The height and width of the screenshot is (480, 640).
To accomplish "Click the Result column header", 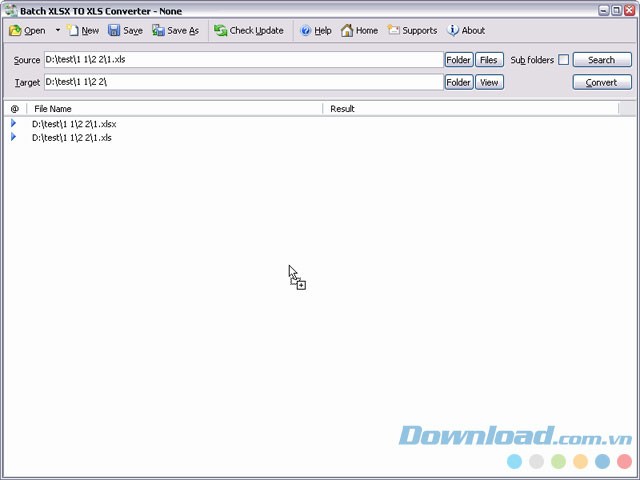I will [x=471, y=109].
